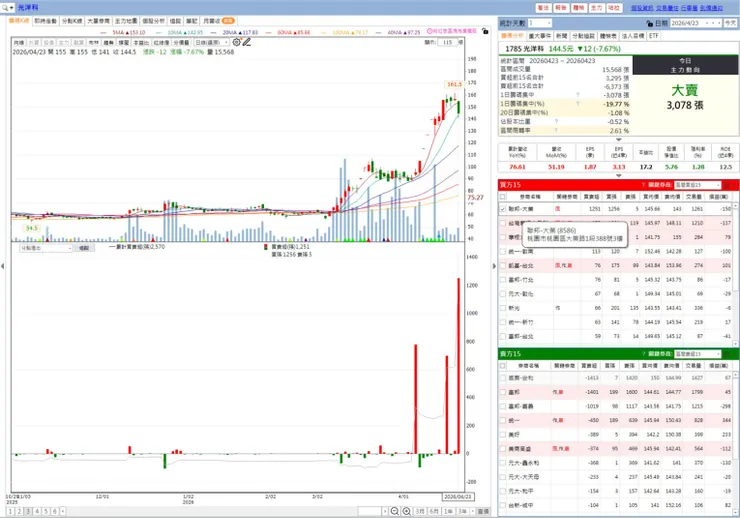Viewport: 740px width, 518px height.
Task: Click help icon beside 區間周轉率
Action: click(556, 130)
